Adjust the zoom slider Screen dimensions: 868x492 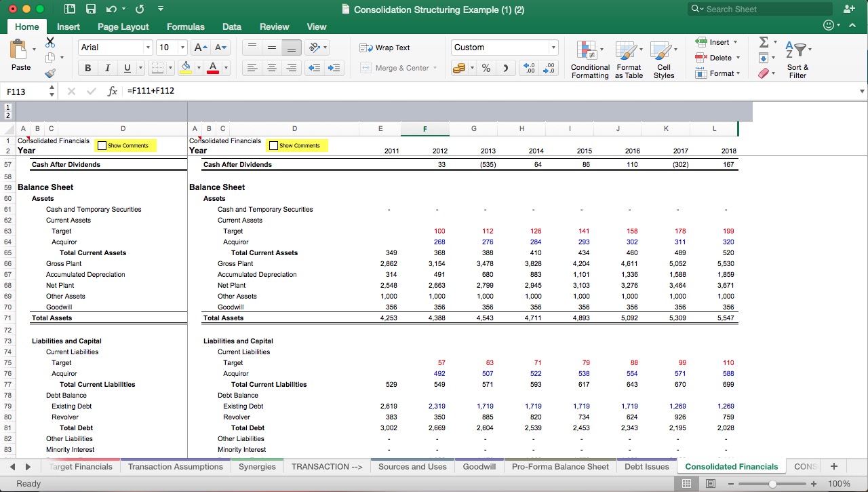(x=772, y=484)
